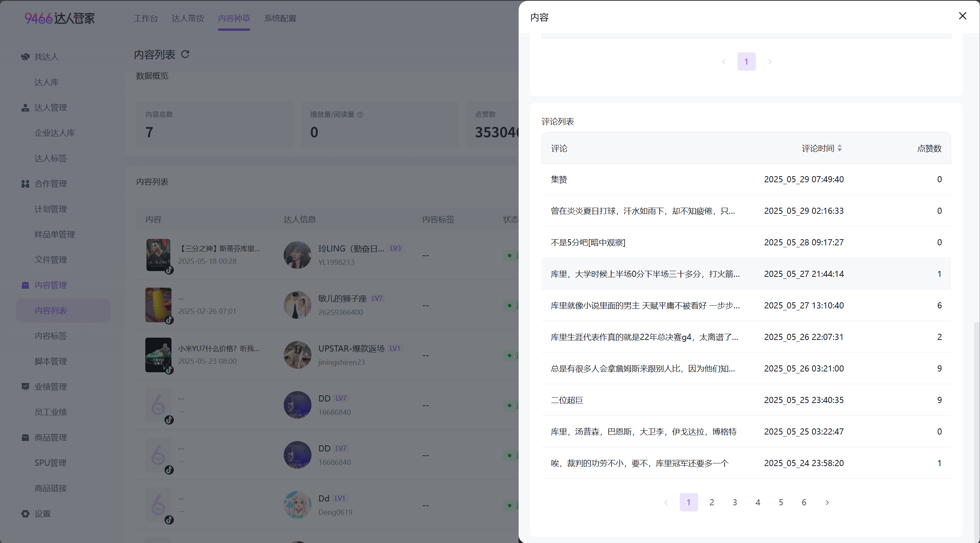Click timestamp 2025_05_27 21:44:14
The width and height of the screenshot is (980, 543).
(804, 274)
